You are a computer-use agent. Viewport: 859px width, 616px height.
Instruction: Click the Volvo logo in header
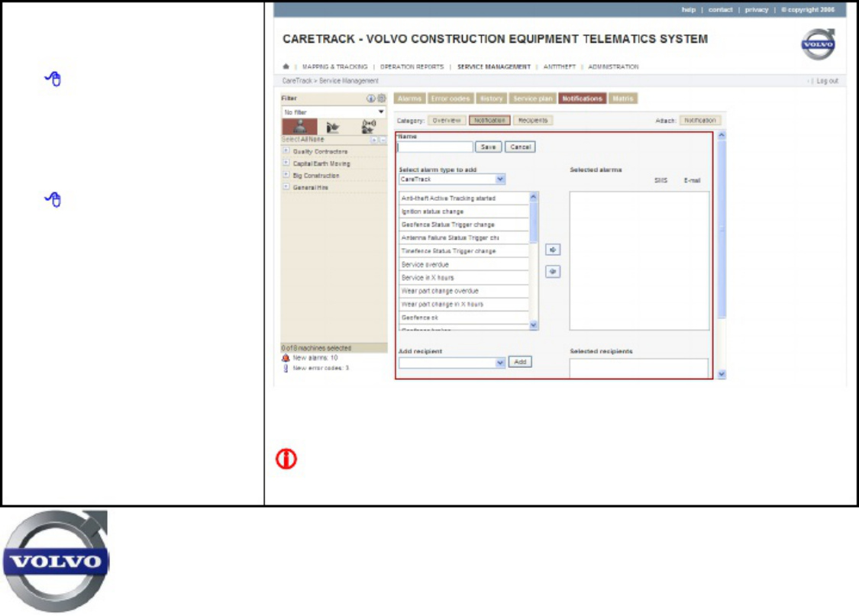[818, 44]
